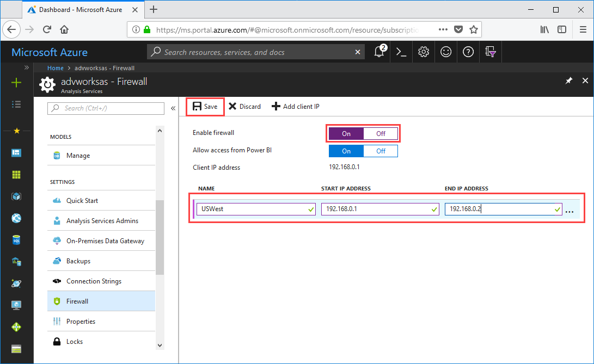Click the Home breadcrumb link

[x=55, y=68]
